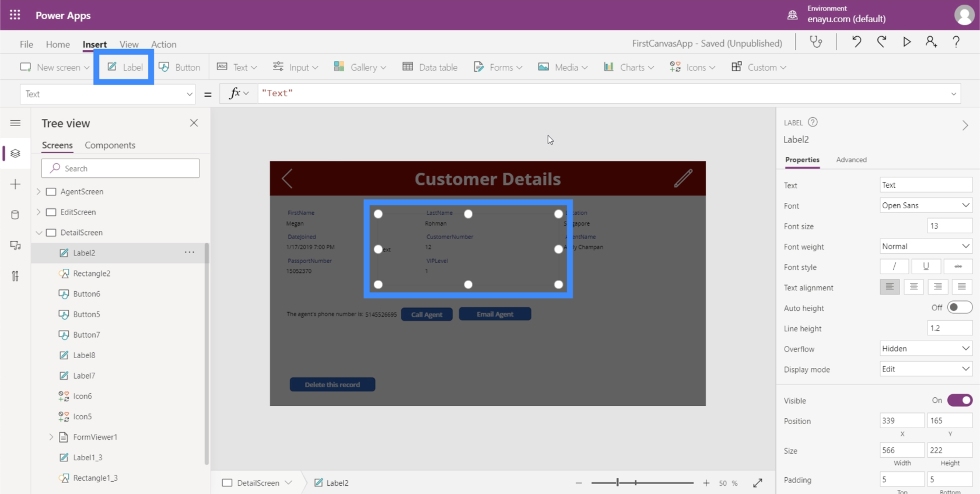Apply underline font style
The height and width of the screenshot is (494, 980).
click(x=926, y=267)
